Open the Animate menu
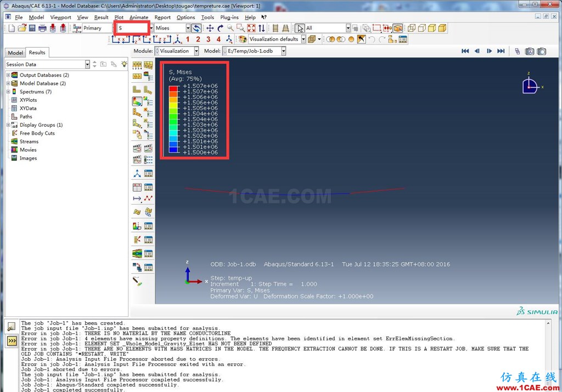The image size is (562, 392). [139, 17]
